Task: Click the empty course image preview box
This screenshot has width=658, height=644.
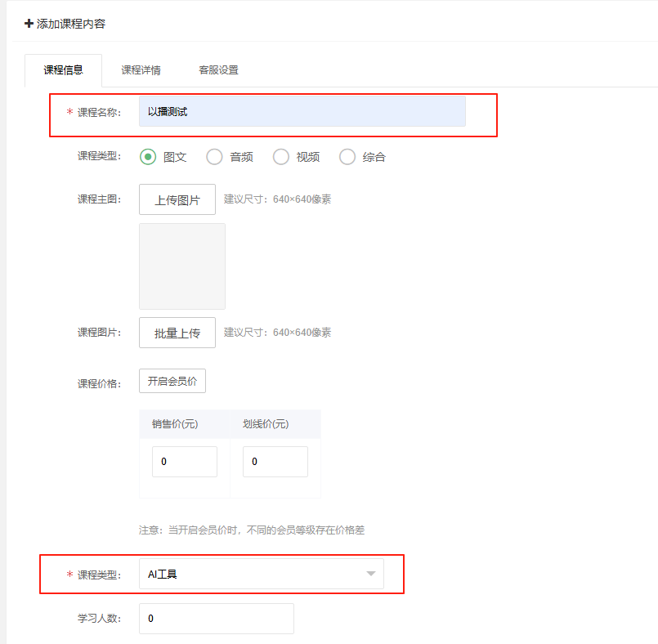Action: click(x=182, y=266)
